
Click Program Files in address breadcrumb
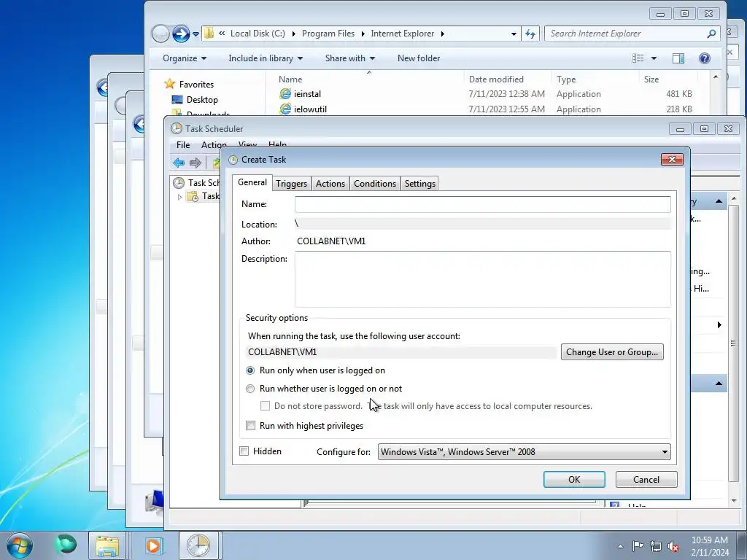(328, 34)
